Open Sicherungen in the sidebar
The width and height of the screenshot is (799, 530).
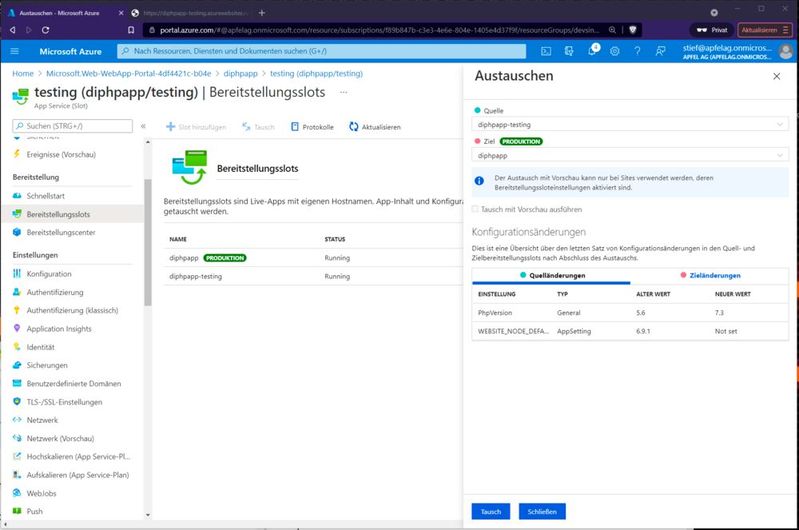47,365
